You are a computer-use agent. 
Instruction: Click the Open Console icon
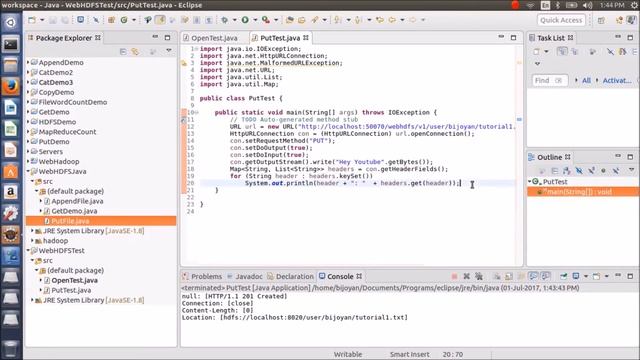pyautogui.click(x=596, y=276)
